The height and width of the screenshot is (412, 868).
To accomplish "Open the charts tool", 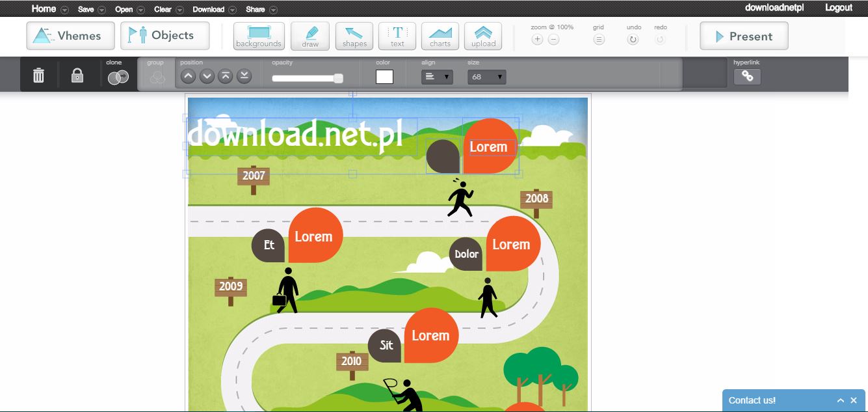I will tap(440, 36).
